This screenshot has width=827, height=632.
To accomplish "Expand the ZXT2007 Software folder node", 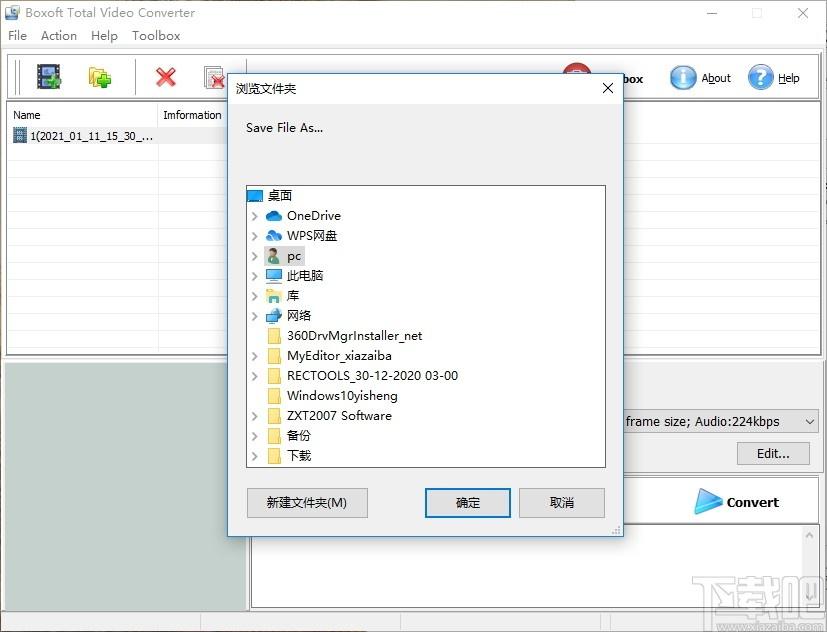I will (x=255, y=416).
